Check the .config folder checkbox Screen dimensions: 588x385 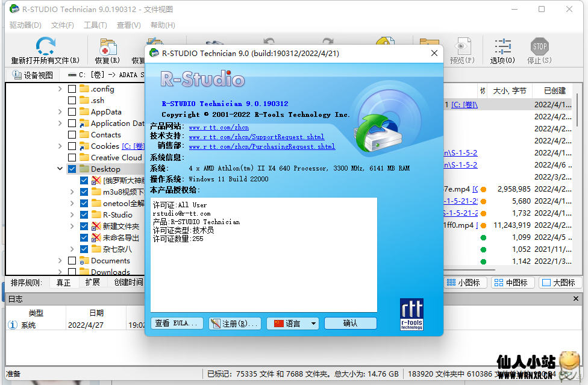click(x=72, y=89)
